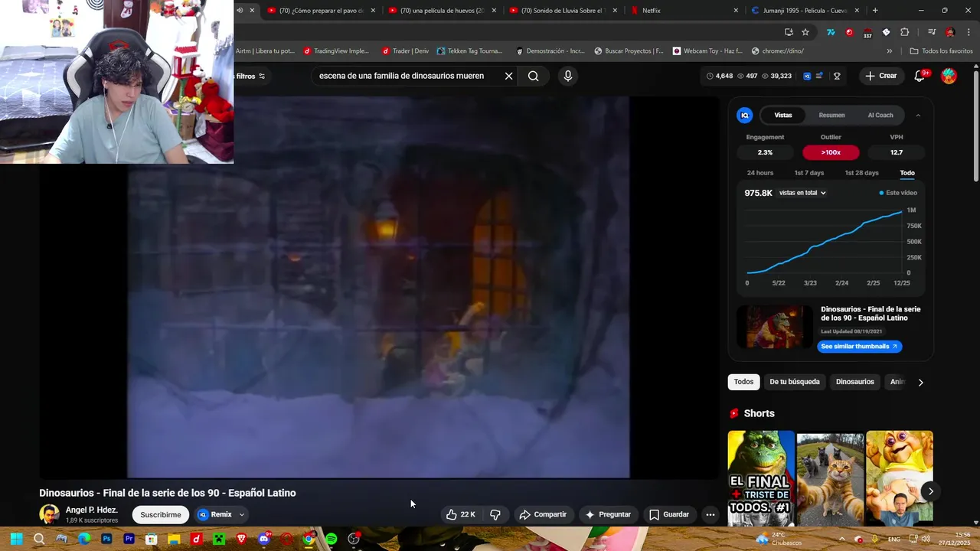Switch to the Vistas tab
The width and height of the screenshot is (980, 551).
point(783,115)
